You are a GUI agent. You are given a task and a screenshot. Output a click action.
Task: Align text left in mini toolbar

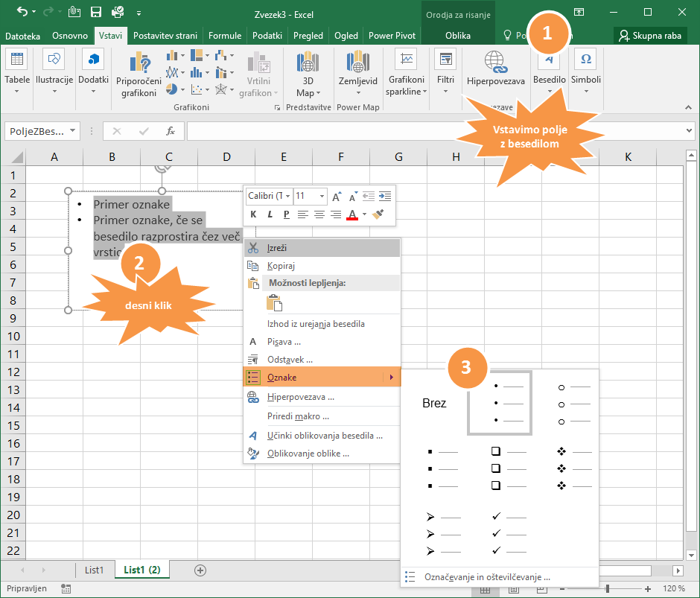tap(302, 214)
